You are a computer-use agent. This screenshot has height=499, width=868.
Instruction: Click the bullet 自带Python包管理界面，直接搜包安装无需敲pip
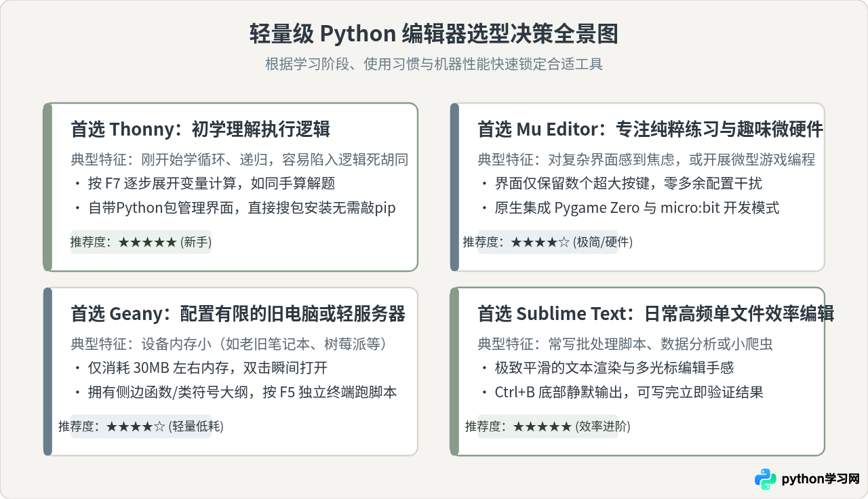pyautogui.click(x=235, y=207)
